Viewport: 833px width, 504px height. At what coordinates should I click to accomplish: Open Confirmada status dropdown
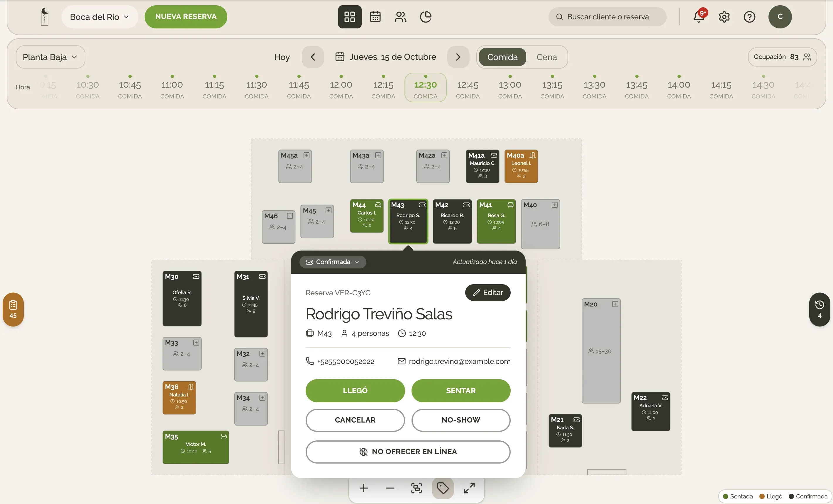point(332,262)
